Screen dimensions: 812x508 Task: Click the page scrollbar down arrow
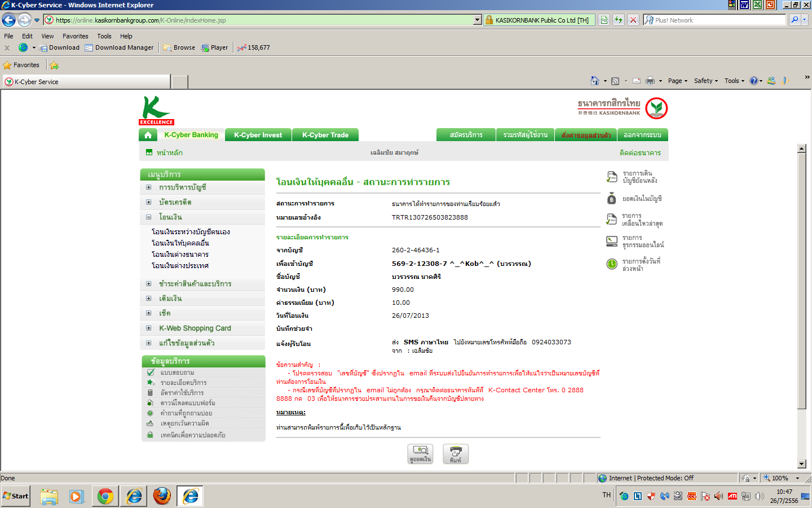(802, 464)
